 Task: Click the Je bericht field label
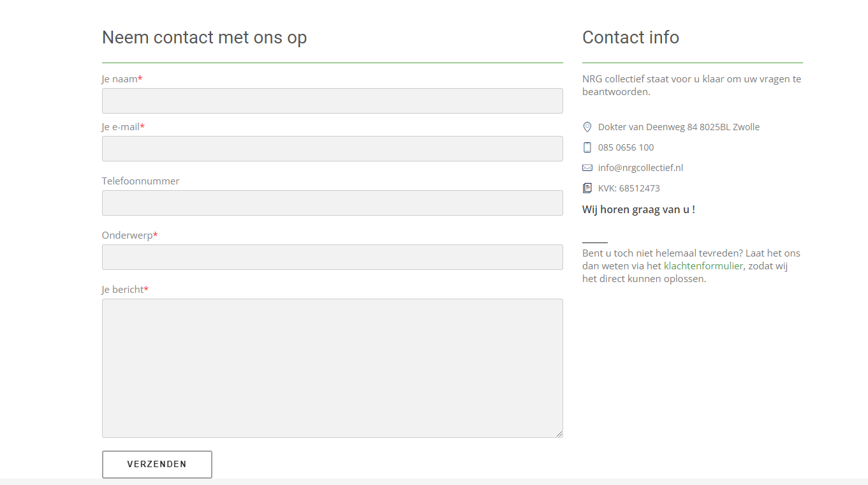tap(125, 290)
